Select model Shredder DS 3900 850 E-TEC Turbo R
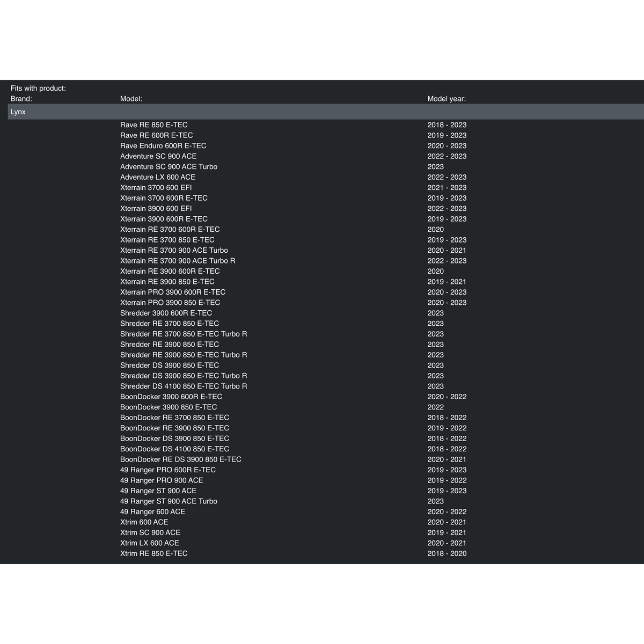Screen dimensions: 644x644 tap(184, 376)
